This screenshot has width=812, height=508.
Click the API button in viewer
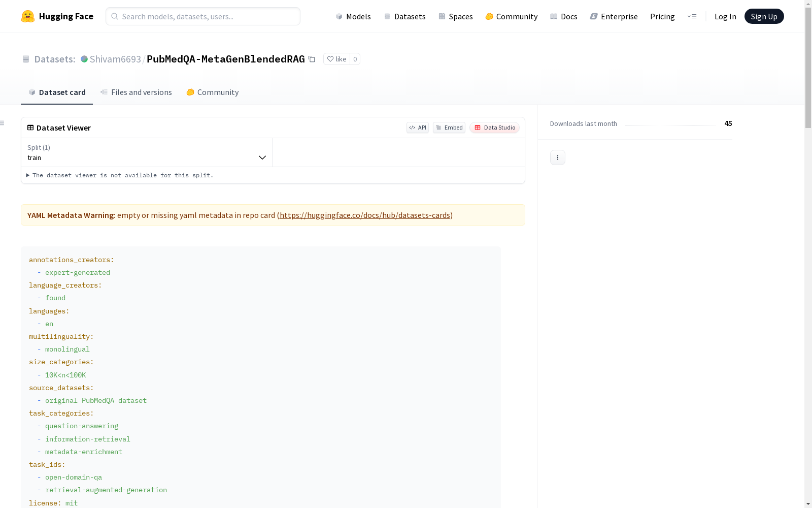[x=418, y=128]
